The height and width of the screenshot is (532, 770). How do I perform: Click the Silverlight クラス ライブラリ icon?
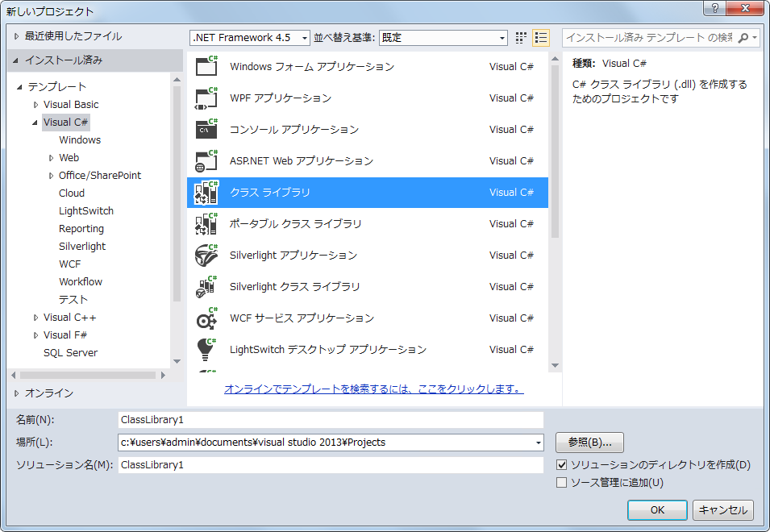pyautogui.click(x=206, y=286)
